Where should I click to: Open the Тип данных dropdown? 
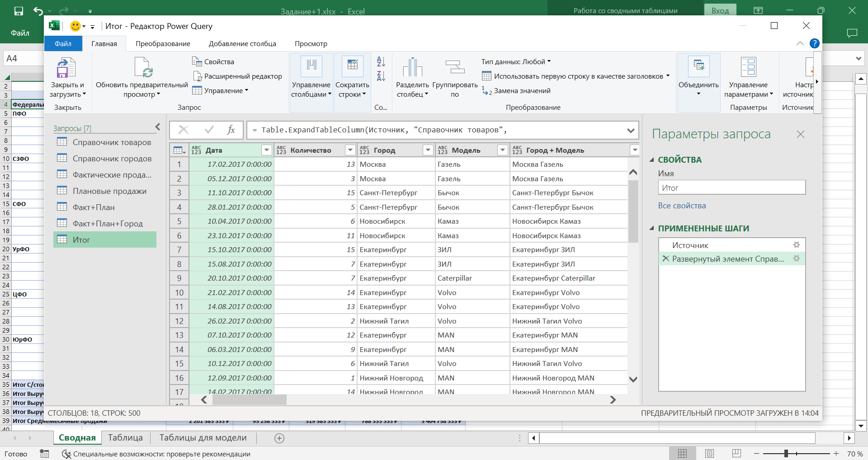516,62
